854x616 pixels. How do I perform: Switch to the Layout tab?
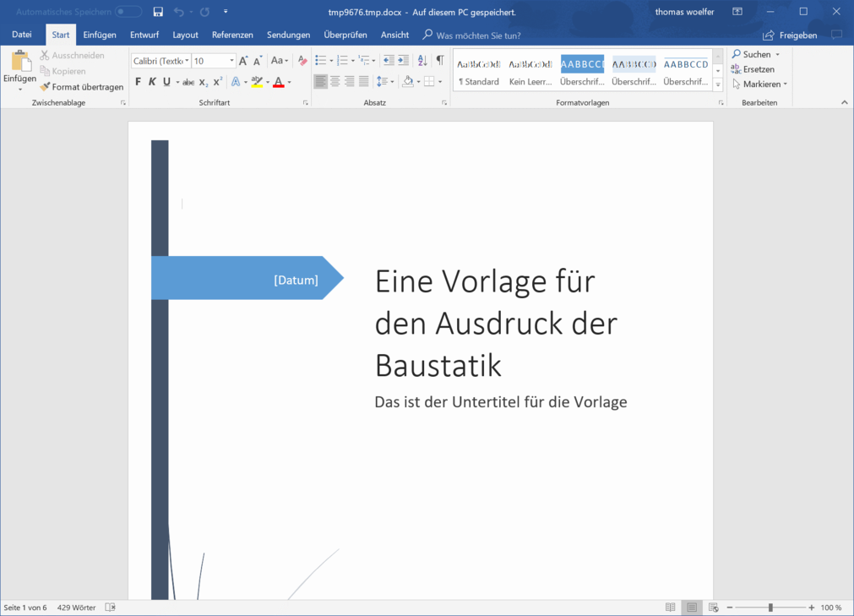point(185,35)
